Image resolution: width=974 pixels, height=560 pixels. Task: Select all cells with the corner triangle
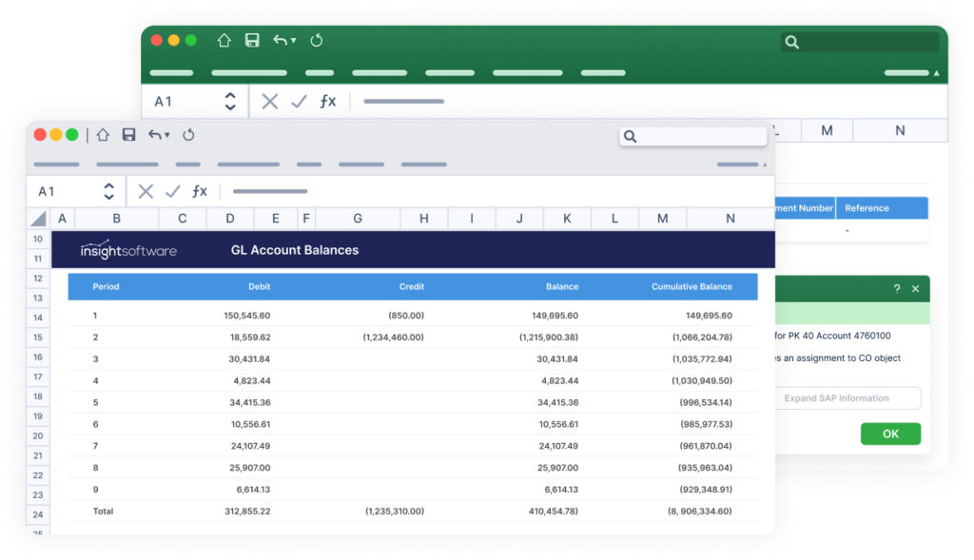[x=36, y=218]
